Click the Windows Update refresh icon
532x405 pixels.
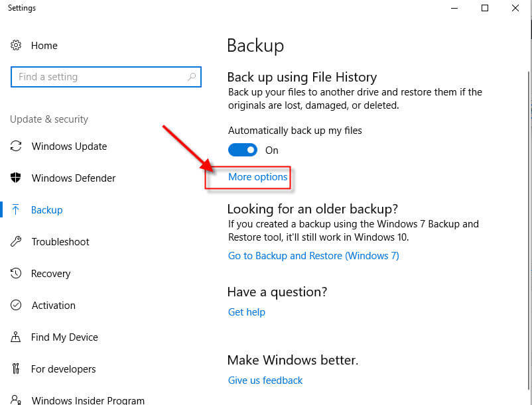pos(16,146)
